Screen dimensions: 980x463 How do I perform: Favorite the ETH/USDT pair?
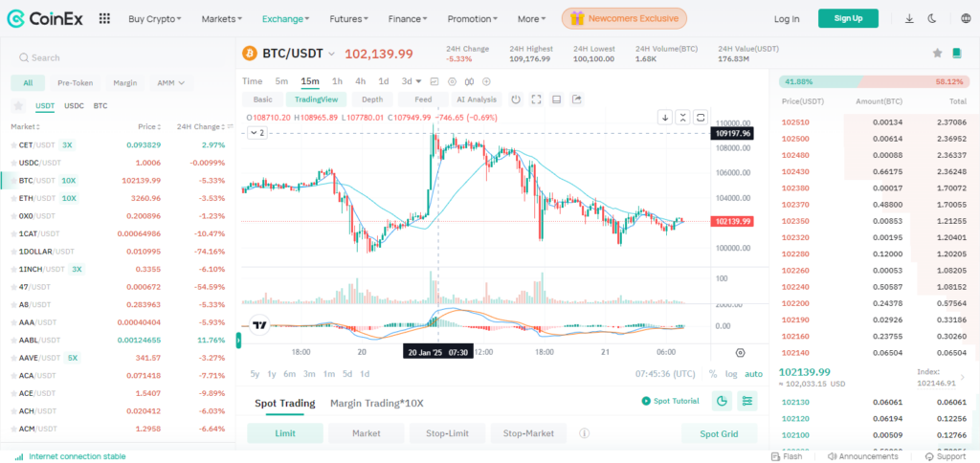[x=13, y=198]
